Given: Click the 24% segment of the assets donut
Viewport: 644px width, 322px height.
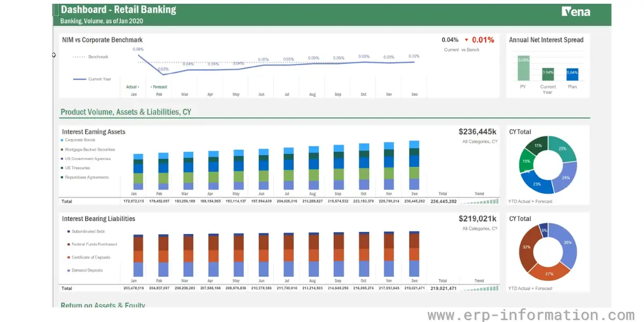Looking at the screenshot, I should pyautogui.click(x=567, y=177).
